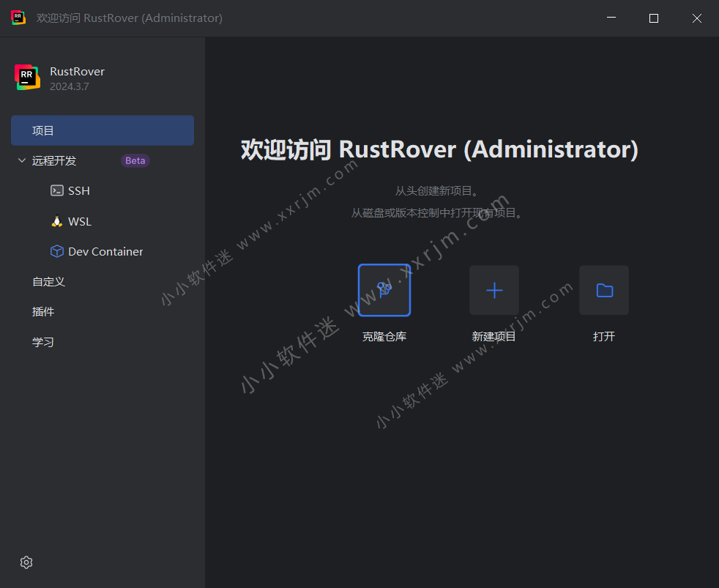Choose the WSL penguin icon entry
Image resolution: width=719 pixels, height=588 pixels.
click(57, 221)
